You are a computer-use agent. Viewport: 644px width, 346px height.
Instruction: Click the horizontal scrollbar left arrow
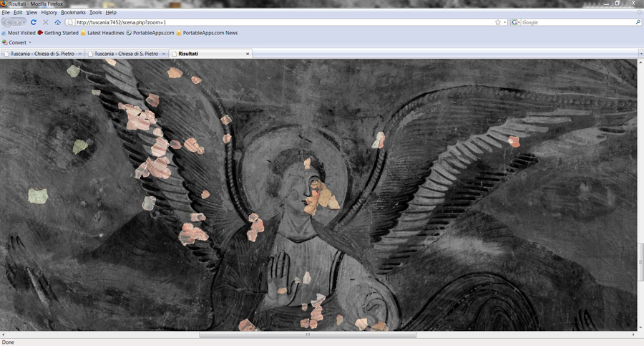(3, 335)
